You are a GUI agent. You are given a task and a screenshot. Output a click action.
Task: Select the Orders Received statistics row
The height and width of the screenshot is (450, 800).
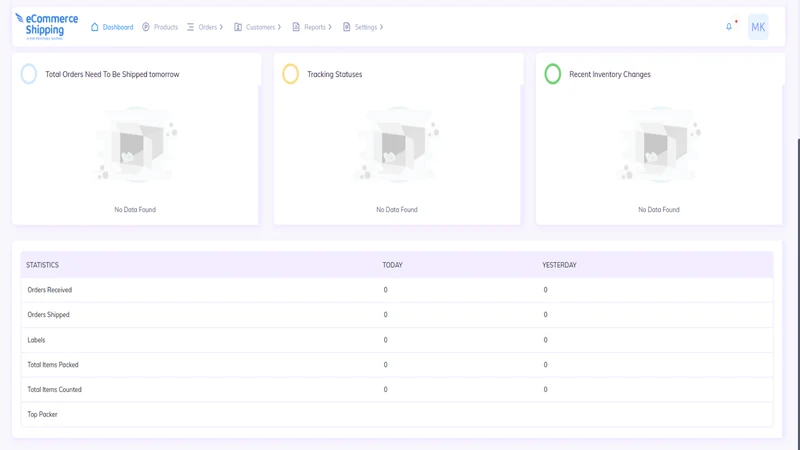397,290
